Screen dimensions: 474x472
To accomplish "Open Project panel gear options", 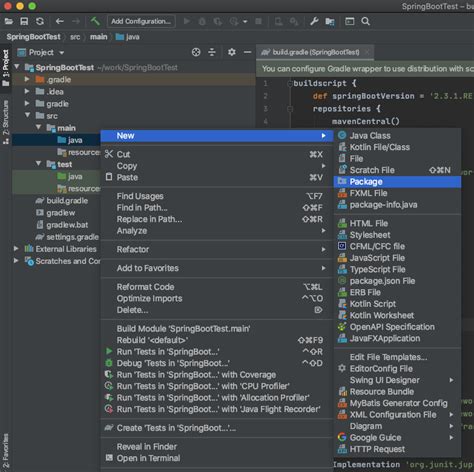I will (x=232, y=52).
